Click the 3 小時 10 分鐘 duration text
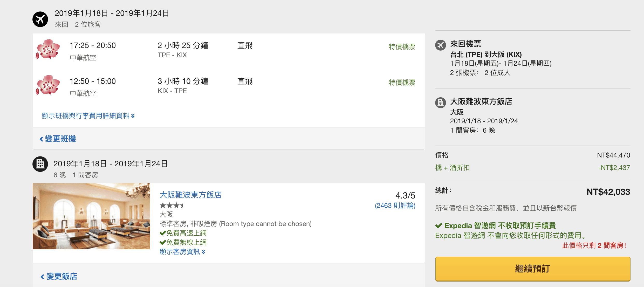 pos(183,81)
